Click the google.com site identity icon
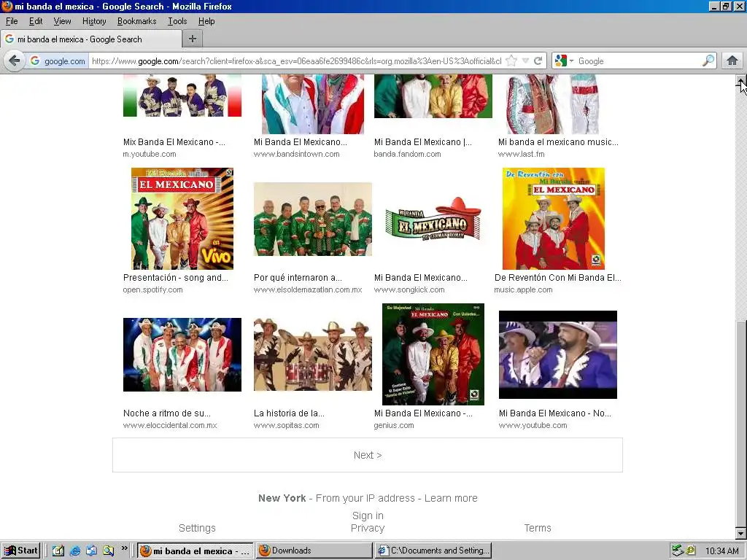 pos(58,61)
